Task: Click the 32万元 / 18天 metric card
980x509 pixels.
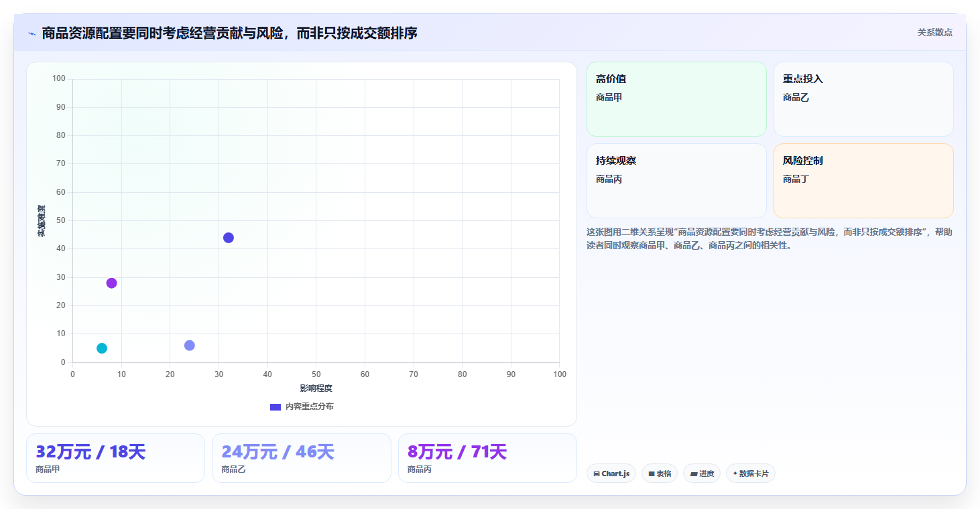Action: (115, 458)
